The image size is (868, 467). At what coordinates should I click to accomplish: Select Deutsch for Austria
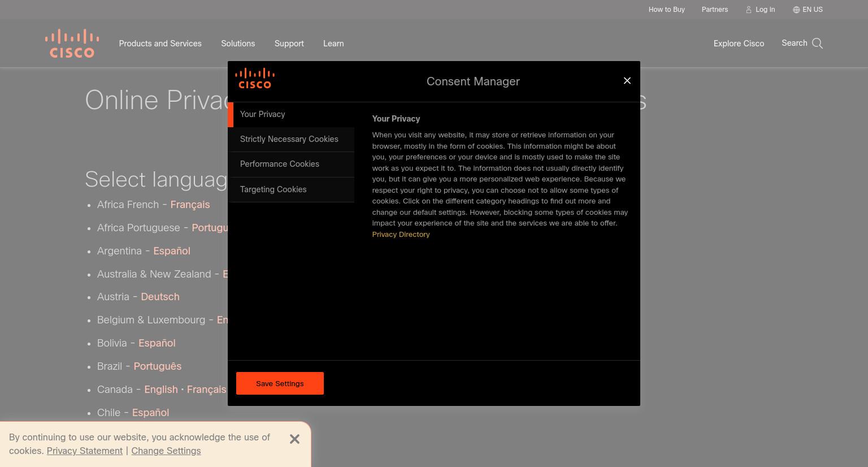coord(160,297)
